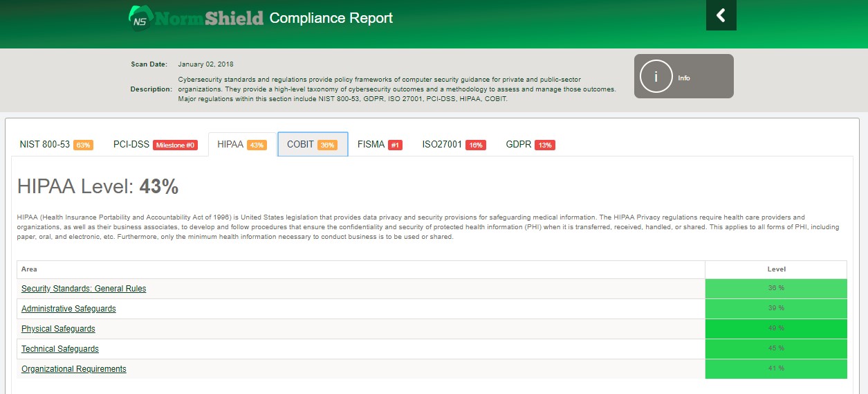Click the circled info icon
Screen dimensions: 868x394
(x=656, y=76)
